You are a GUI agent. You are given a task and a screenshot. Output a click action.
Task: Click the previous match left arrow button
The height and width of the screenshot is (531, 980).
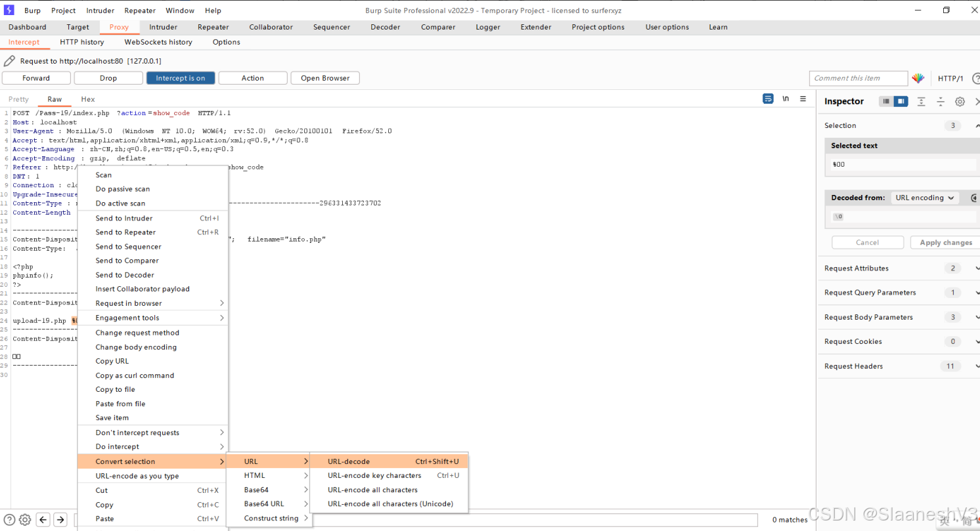[43, 520]
